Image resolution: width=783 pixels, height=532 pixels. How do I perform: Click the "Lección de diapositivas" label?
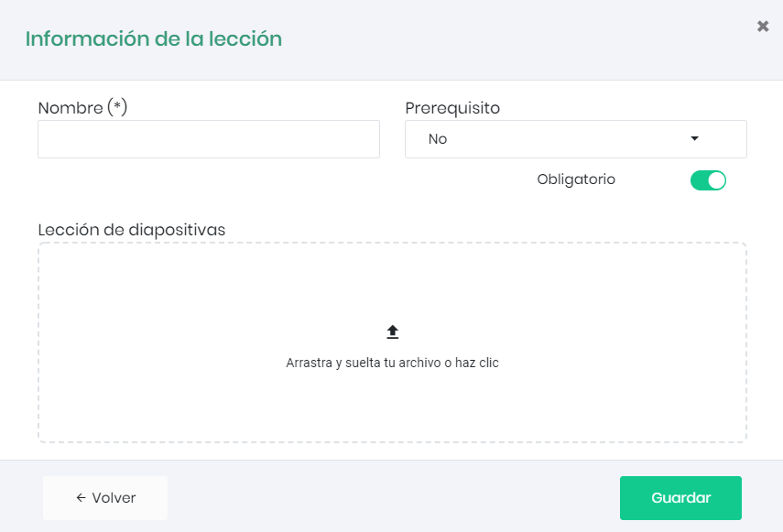132,229
